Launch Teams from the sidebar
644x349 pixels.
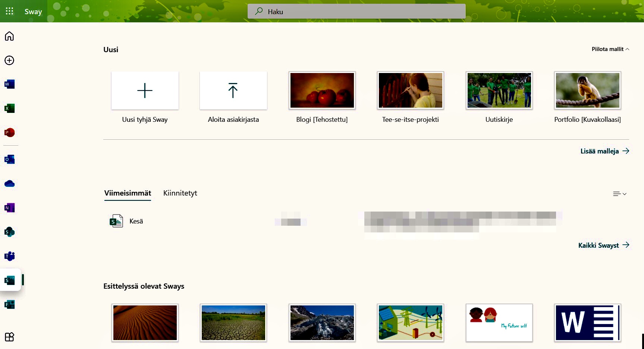click(x=9, y=256)
